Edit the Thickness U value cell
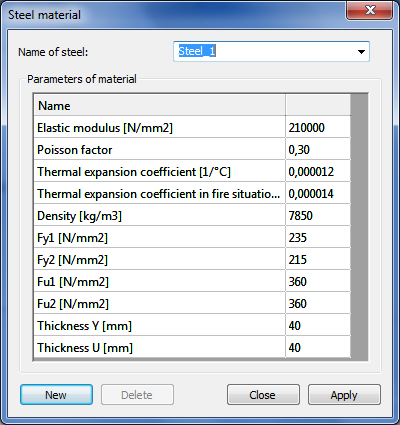 [x=318, y=348]
